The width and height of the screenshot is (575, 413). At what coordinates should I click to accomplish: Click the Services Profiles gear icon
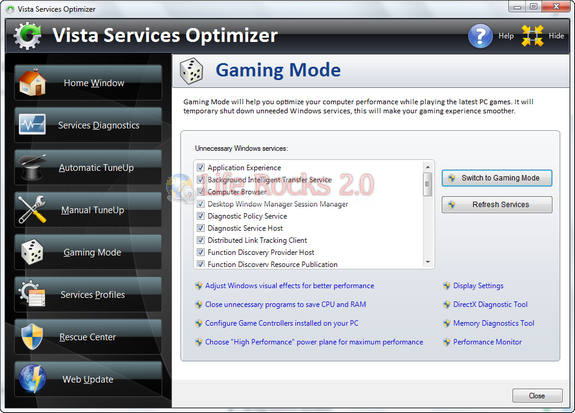click(x=32, y=294)
